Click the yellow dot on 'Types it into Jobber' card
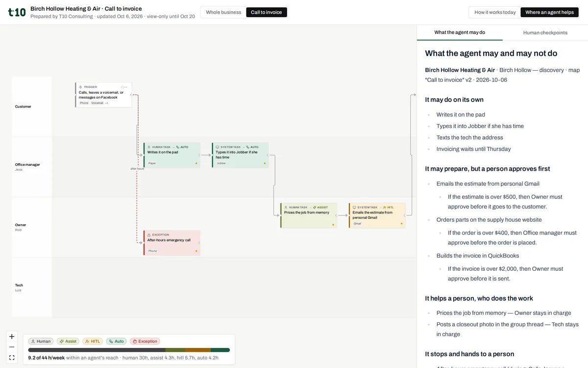This screenshot has height=368, width=588. point(265,163)
